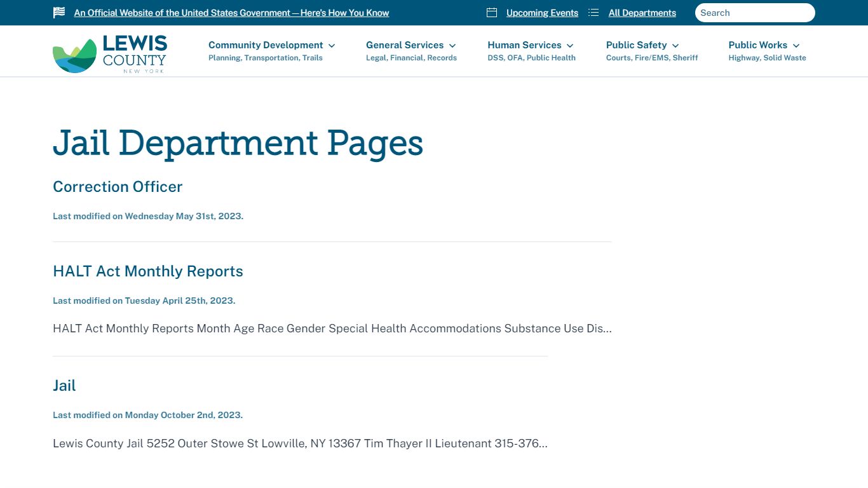
Task: Open the Human Services menu
Action: pyautogui.click(x=524, y=45)
